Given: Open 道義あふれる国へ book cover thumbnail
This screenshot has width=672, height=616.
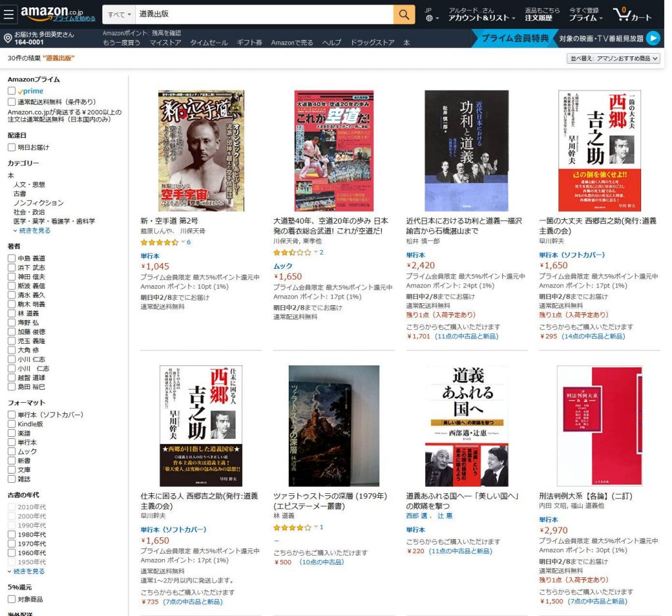Looking at the screenshot, I should [x=467, y=426].
